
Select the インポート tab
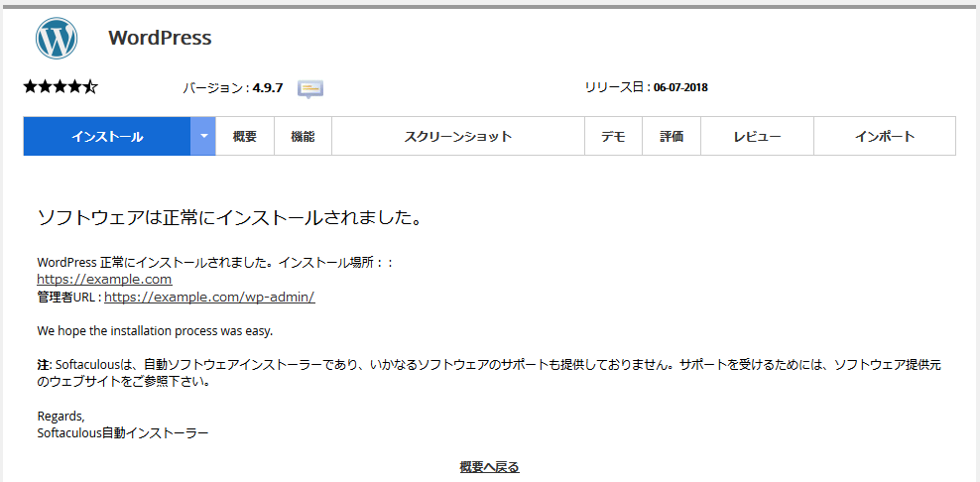884,137
